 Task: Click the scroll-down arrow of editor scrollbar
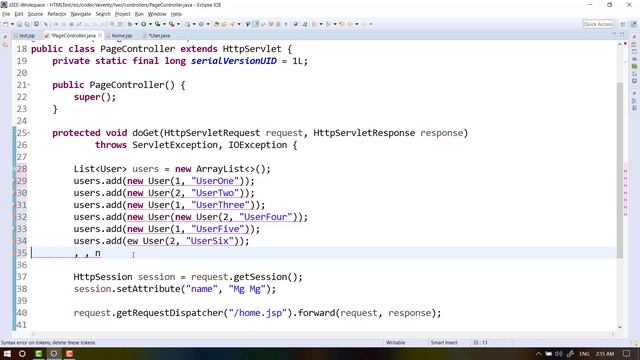click(620, 327)
